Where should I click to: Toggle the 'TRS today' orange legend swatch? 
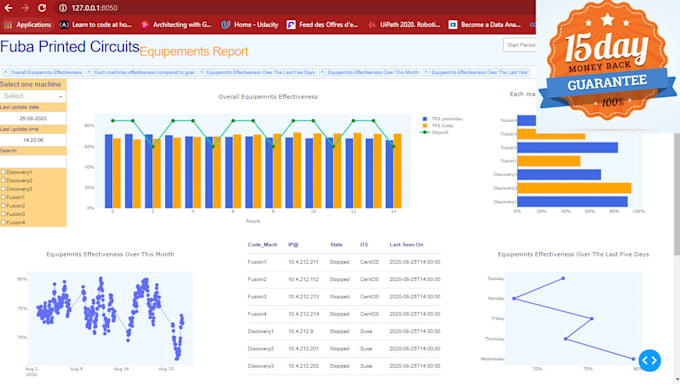pos(425,125)
